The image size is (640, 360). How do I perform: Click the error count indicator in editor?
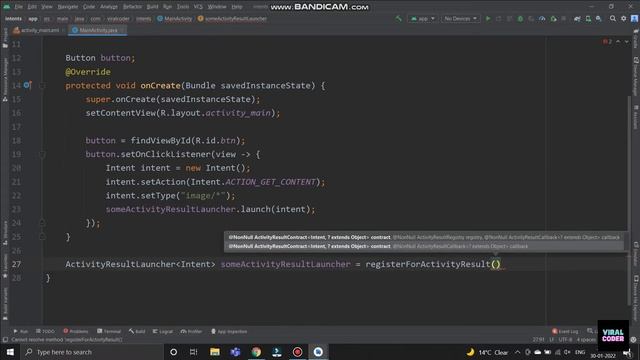pyautogui.click(x=607, y=42)
